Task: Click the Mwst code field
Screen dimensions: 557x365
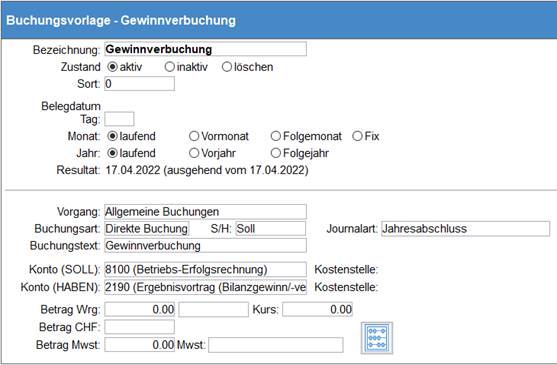Action: point(276,345)
